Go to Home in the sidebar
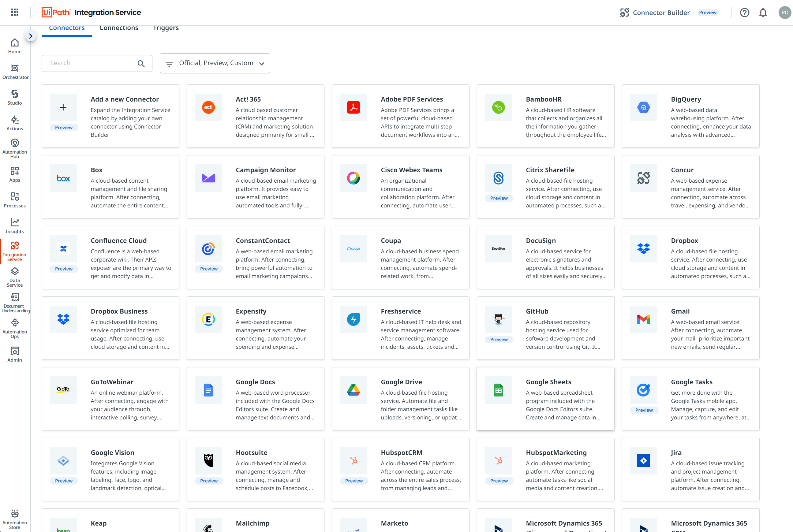The height and width of the screenshot is (532, 793). click(15, 46)
